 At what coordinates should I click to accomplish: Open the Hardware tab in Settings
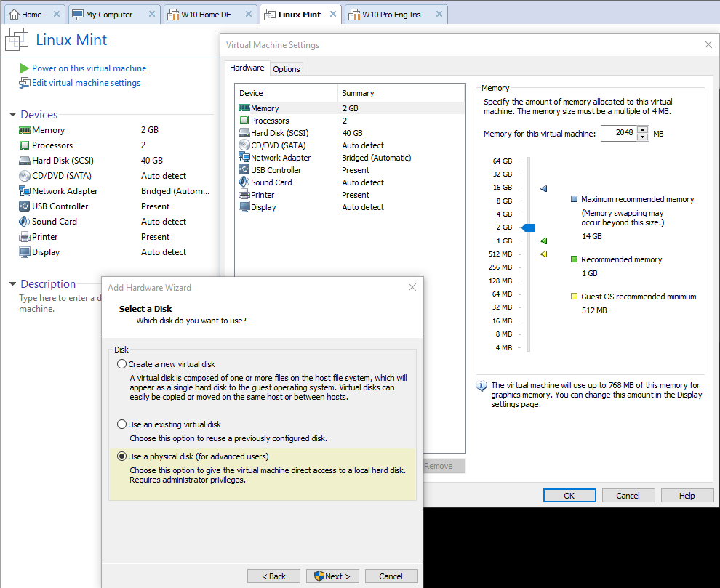click(x=247, y=68)
